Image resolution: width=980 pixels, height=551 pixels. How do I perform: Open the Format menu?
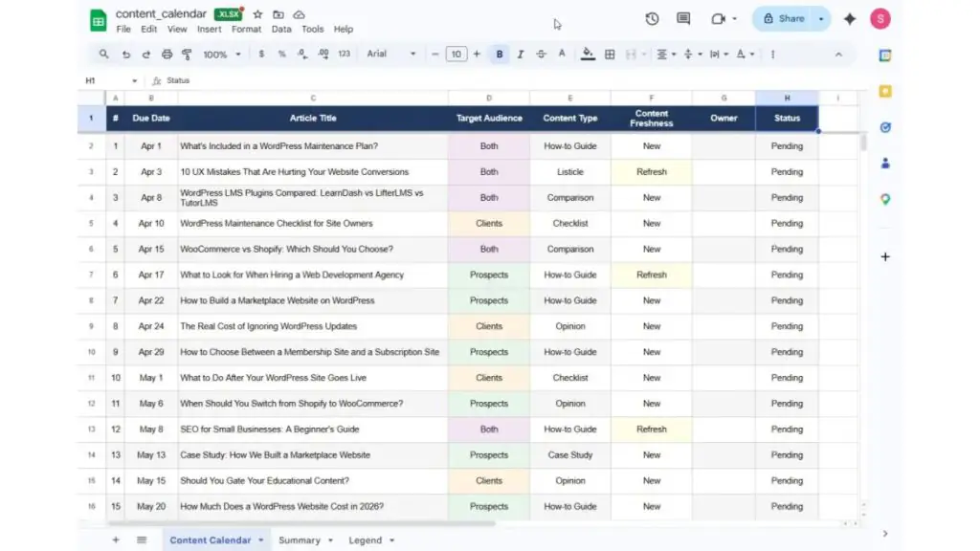click(246, 30)
